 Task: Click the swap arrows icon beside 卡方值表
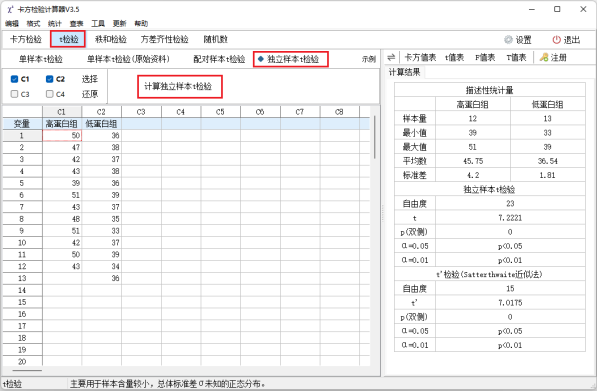click(391, 58)
